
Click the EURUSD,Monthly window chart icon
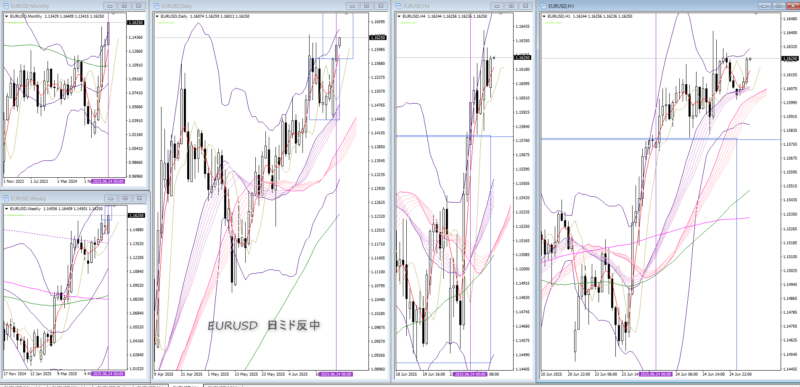tap(6, 6)
